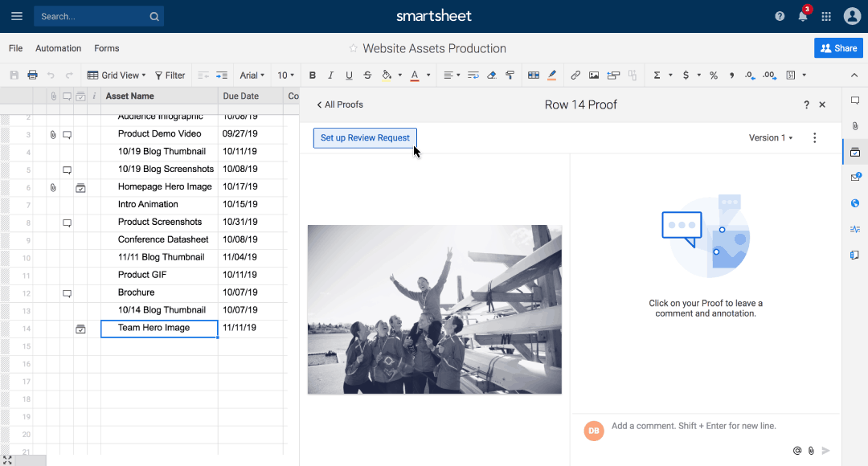Open the Activity Log panel
Screen dimensions: 868x466
coord(854,229)
